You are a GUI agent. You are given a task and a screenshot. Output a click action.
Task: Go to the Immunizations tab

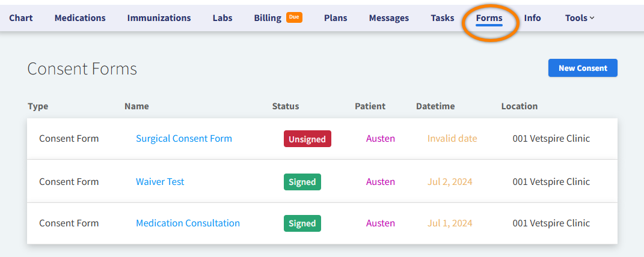click(x=159, y=18)
